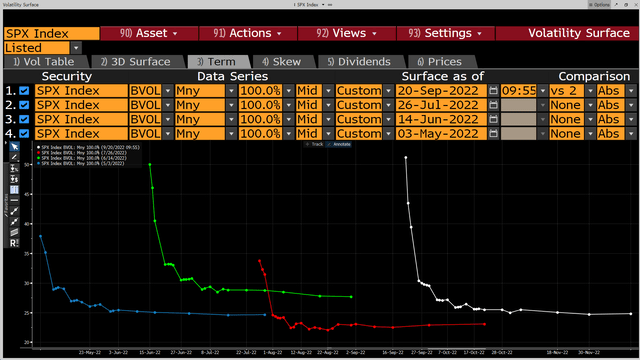
Task: Open row 3 Abs dropdown arrow
Action: (x=631, y=119)
